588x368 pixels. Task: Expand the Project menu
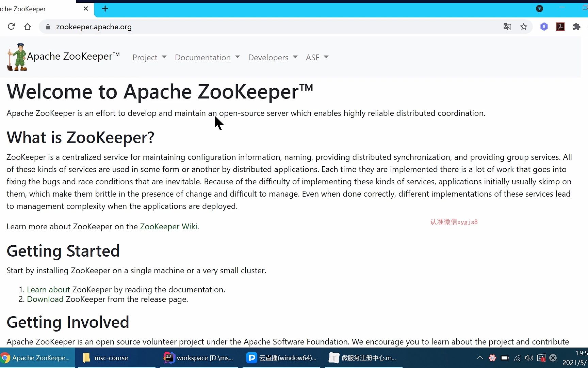[149, 57]
